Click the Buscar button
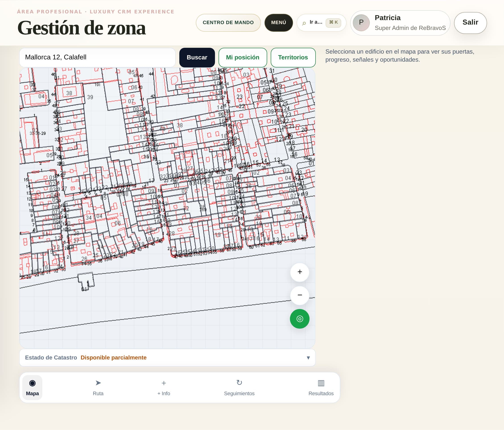The image size is (504, 430). click(x=197, y=57)
